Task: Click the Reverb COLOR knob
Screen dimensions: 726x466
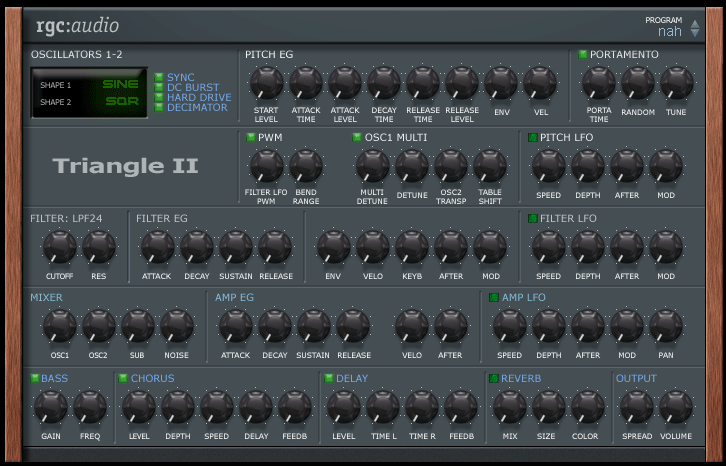Action: pos(588,407)
